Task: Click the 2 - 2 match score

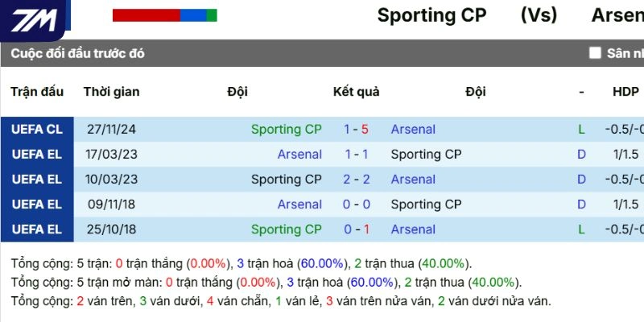Action: click(x=356, y=179)
